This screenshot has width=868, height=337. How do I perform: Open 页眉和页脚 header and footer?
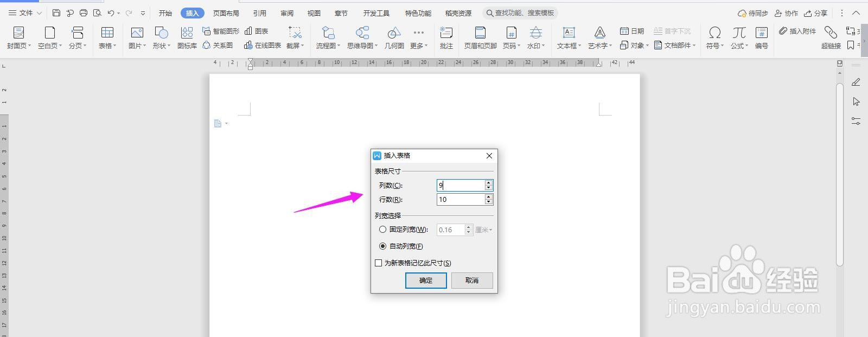click(481, 38)
